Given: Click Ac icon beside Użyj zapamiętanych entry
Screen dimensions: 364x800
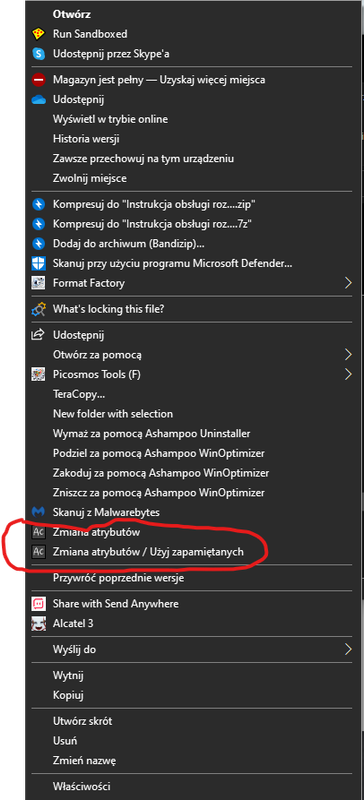Looking at the screenshot, I should (x=39, y=552).
